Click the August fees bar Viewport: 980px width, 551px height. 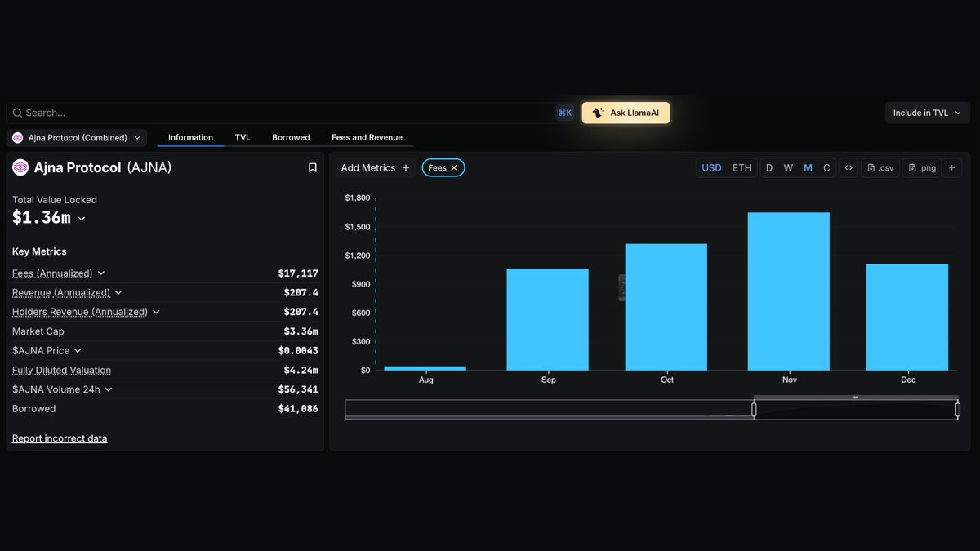click(425, 368)
